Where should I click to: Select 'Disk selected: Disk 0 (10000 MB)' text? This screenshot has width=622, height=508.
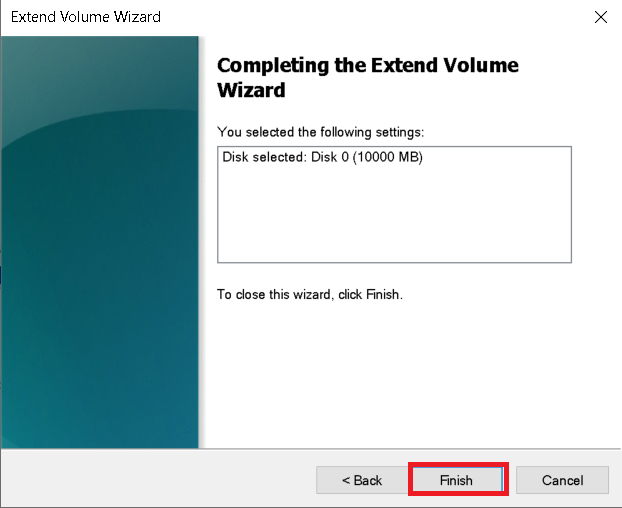323,157
